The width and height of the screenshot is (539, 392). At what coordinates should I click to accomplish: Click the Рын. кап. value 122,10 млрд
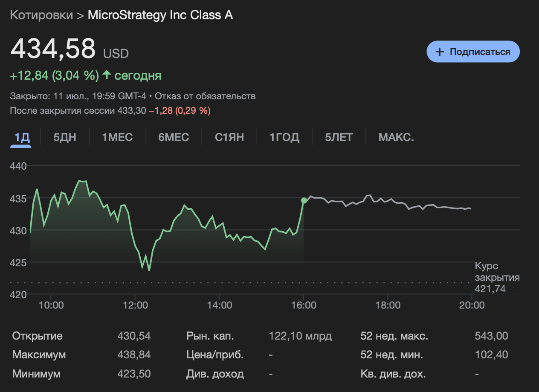(x=300, y=336)
